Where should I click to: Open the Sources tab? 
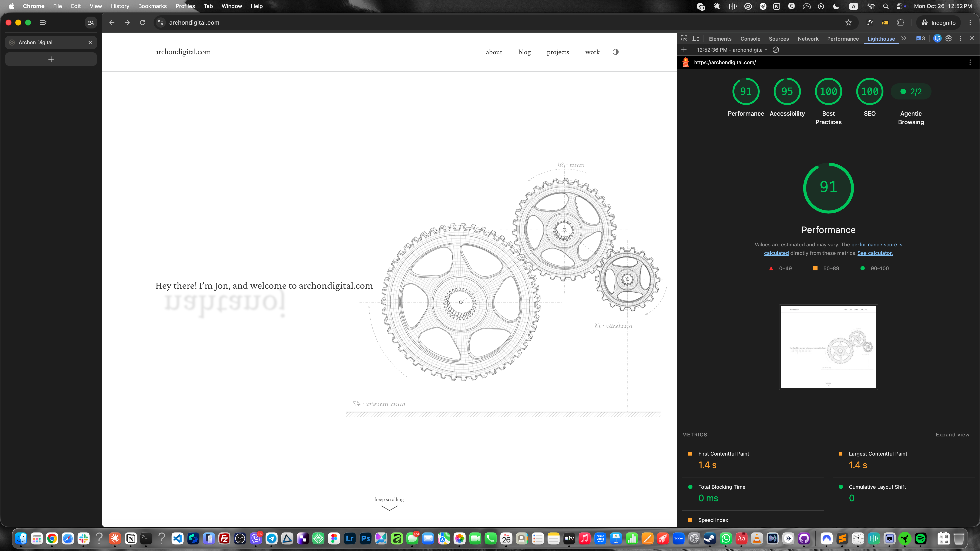(779, 39)
